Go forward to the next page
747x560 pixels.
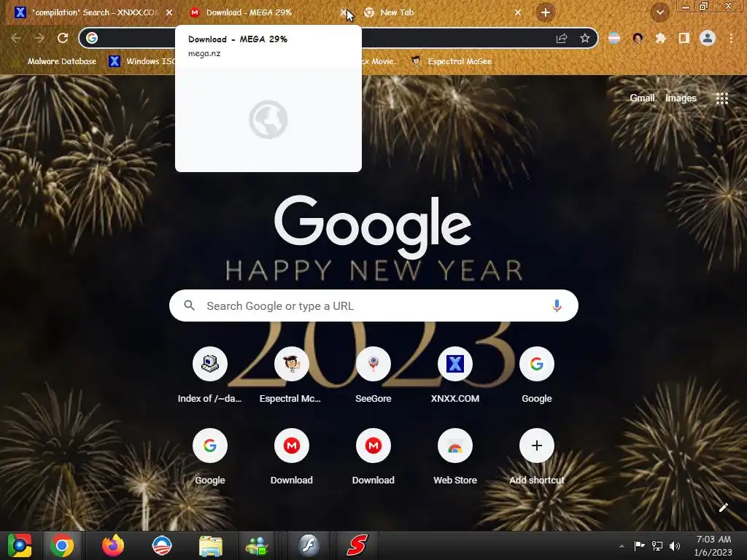(39, 38)
